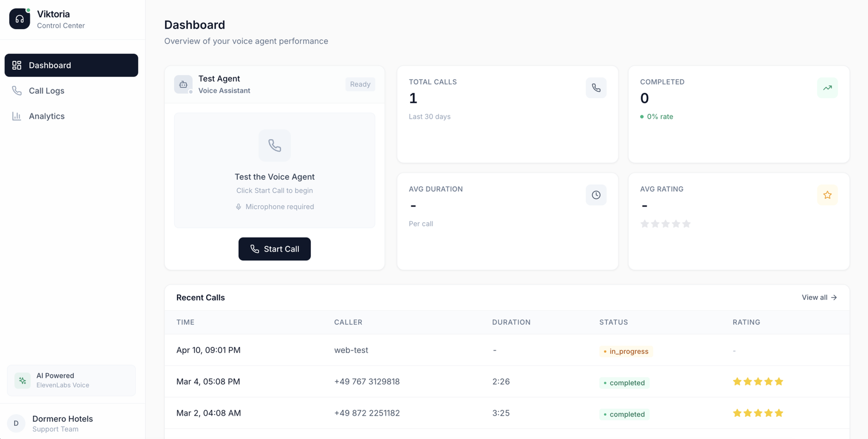Click the clock icon in Avg Duration card
Screen dimensions: 868x439
tap(596, 195)
